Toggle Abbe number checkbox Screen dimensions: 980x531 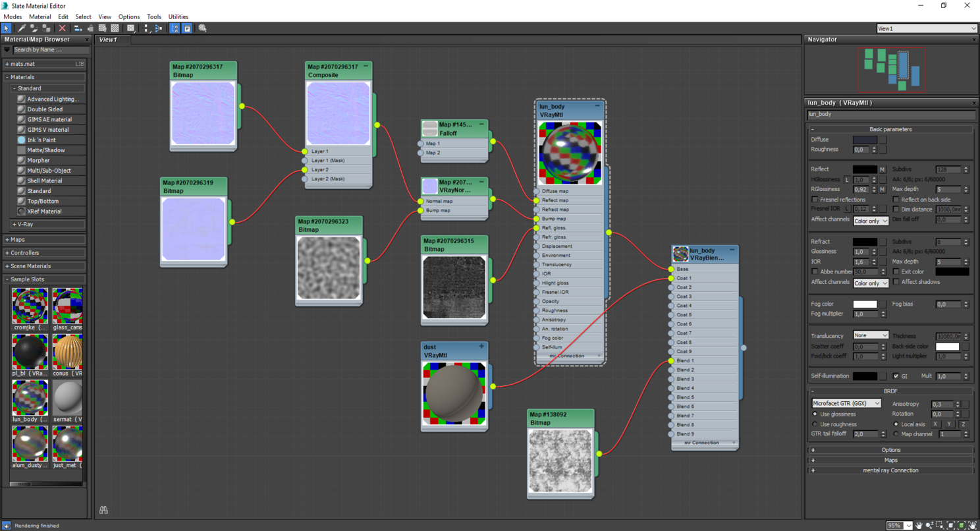pyautogui.click(x=815, y=271)
